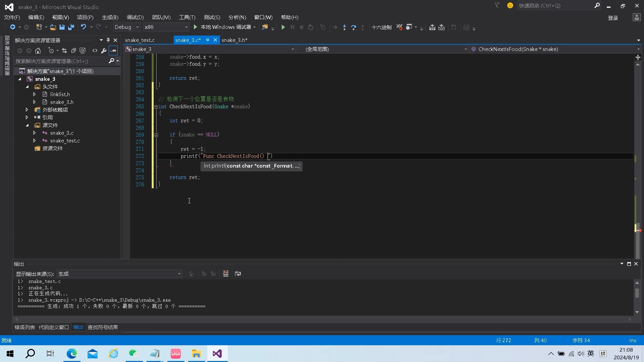Toggle word wrap in the Output panel
The width and height of the screenshot is (644, 362).
(238, 274)
